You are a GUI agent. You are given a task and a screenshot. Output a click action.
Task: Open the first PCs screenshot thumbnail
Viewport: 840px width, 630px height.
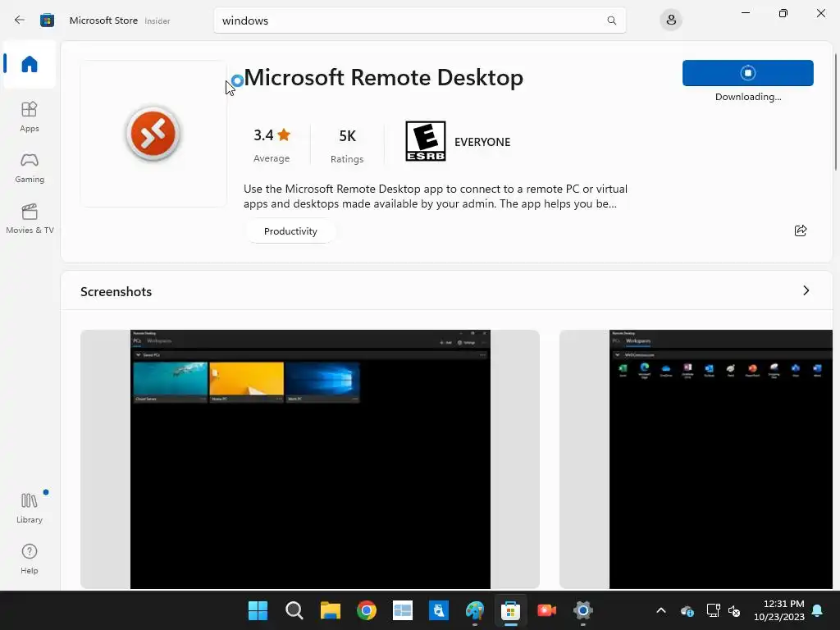[310, 459]
